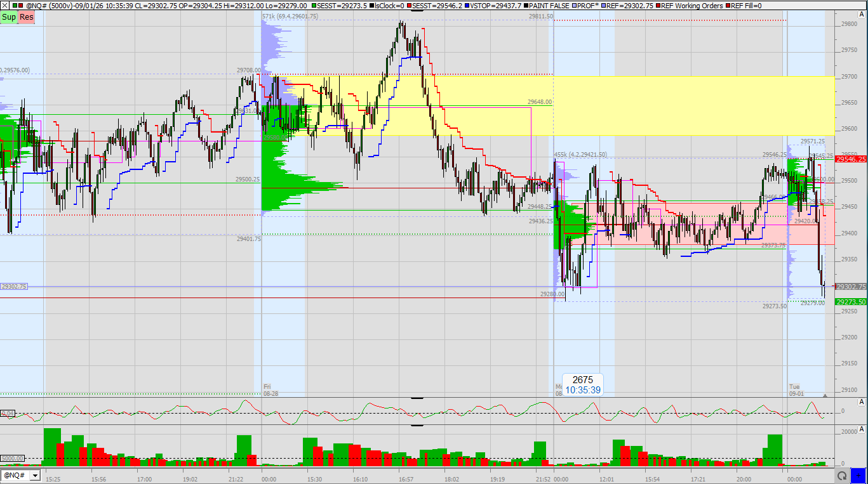Click the 29436.25 price label

point(541,221)
